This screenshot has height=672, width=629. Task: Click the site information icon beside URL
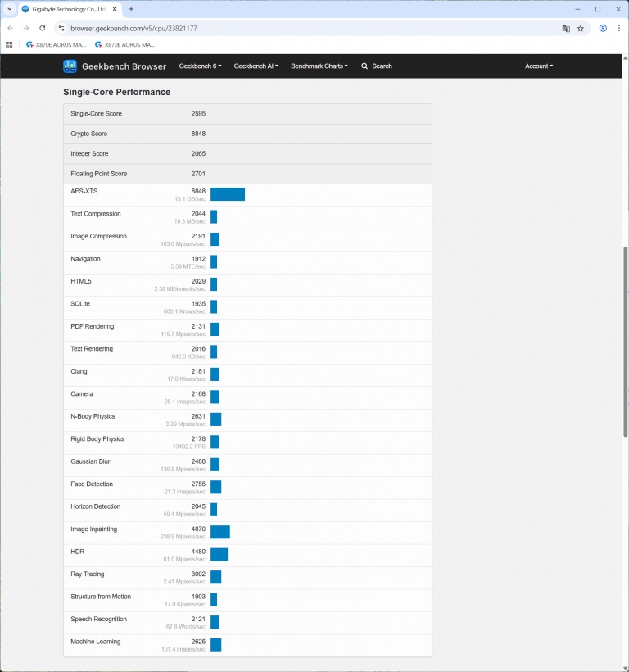pyautogui.click(x=61, y=28)
